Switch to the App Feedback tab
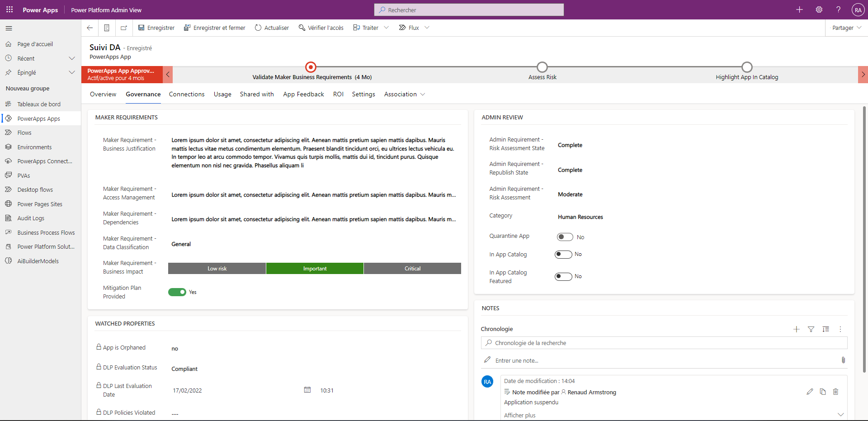Image resolution: width=868 pixels, height=421 pixels. [303, 94]
